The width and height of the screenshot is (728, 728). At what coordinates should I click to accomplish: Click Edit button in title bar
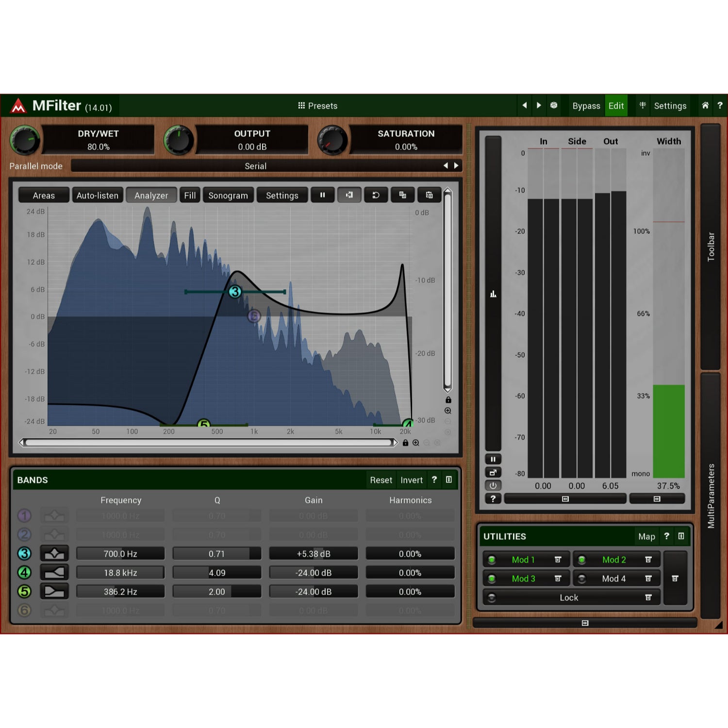[616, 106]
